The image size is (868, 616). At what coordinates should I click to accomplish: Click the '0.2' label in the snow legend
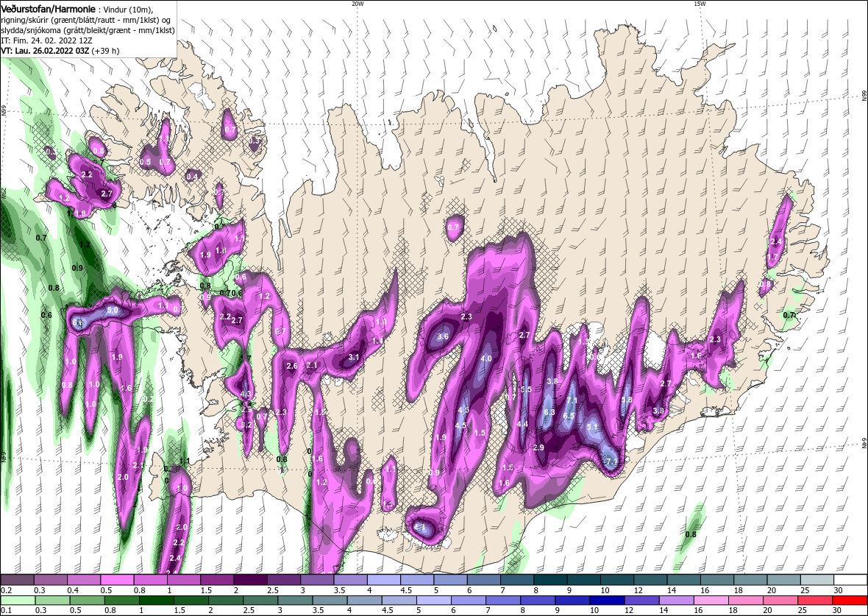(x=6, y=590)
